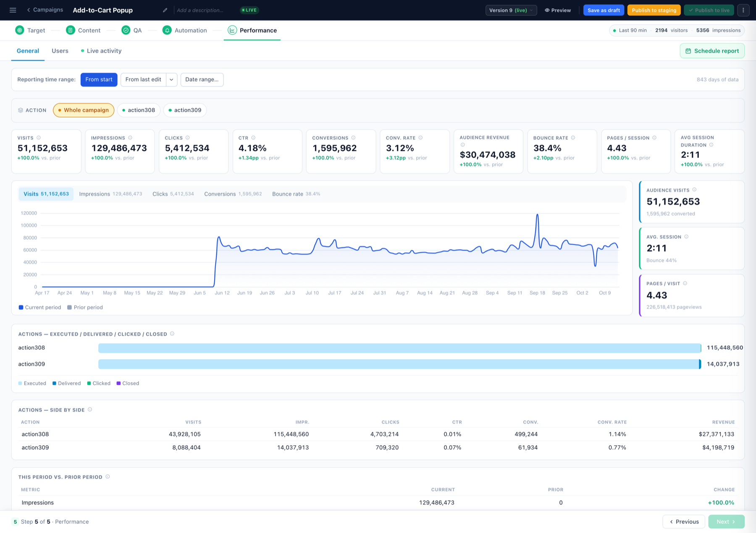Click the action308 executed bar
Screen dimensions: 756x533
click(399, 348)
